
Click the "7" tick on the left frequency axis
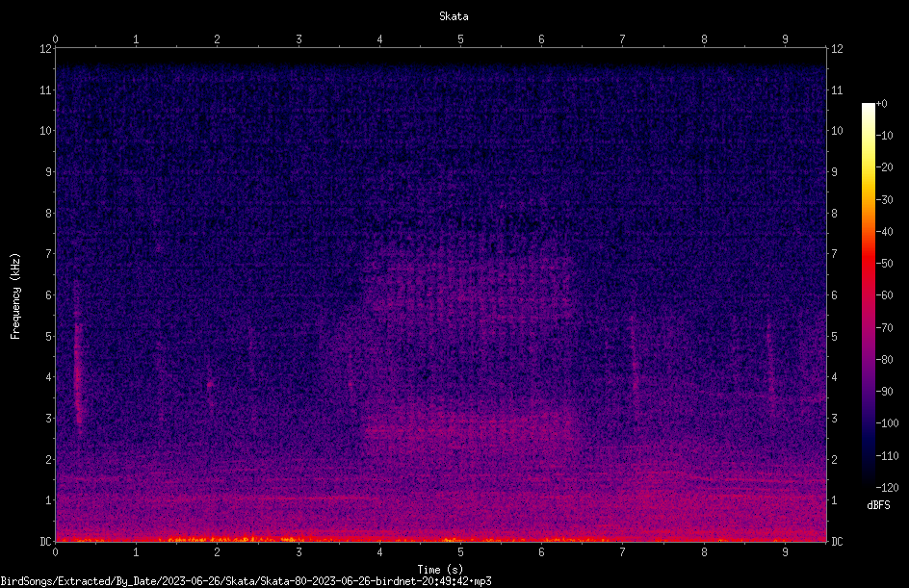tap(48, 254)
